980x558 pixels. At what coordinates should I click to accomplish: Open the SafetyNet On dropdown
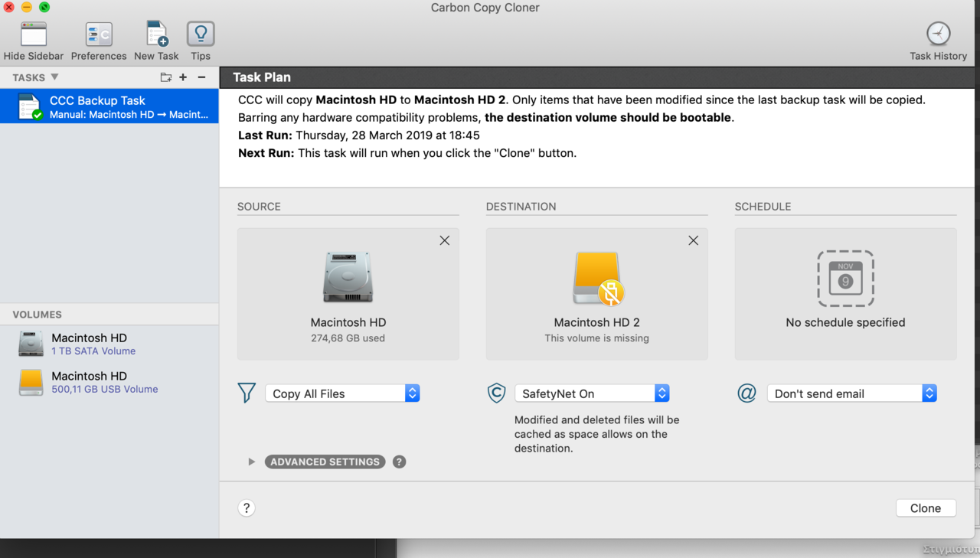[x=592, y=393]
